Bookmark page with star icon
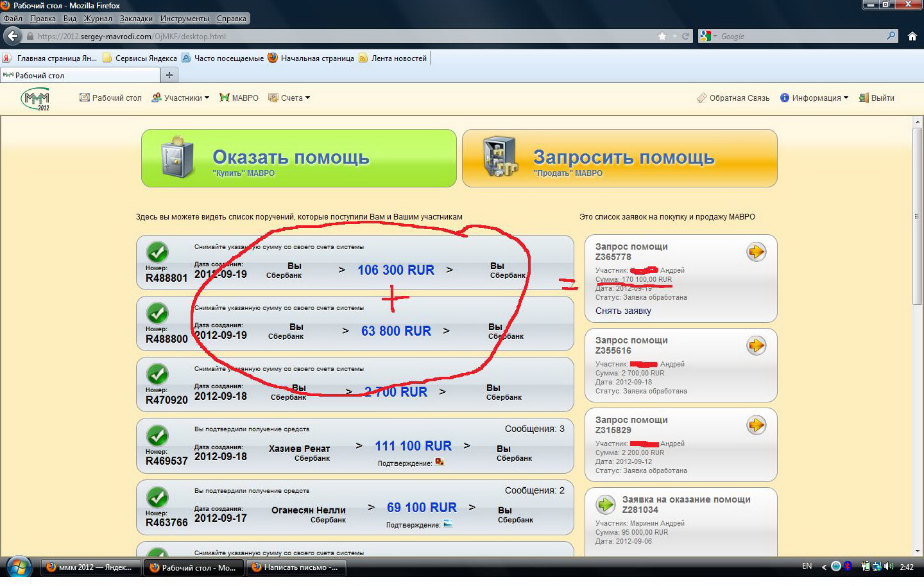Viewport: 924px width, 586px height. pyautogui.click(x=662, y=37)
